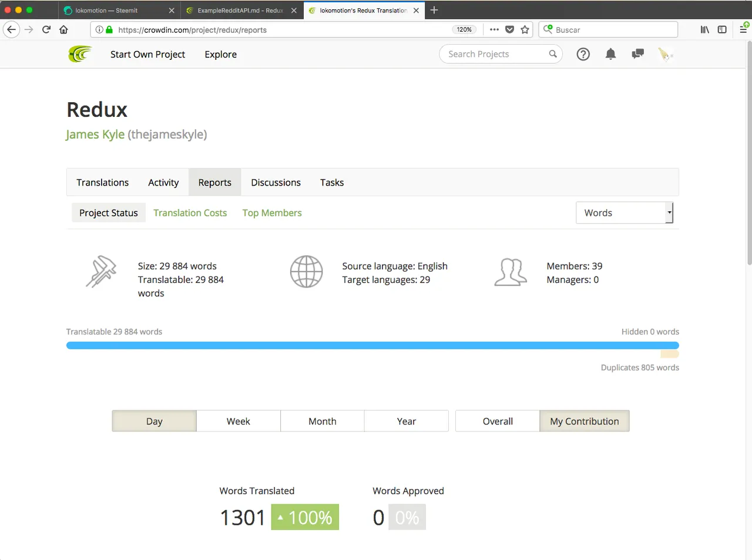
Task: Open the help question mark icon
Action: [x=583, y=54]
